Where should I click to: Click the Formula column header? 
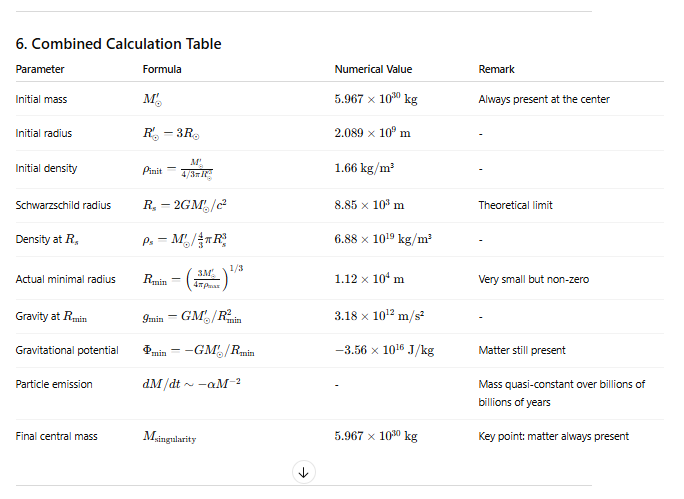pos(162,69)
